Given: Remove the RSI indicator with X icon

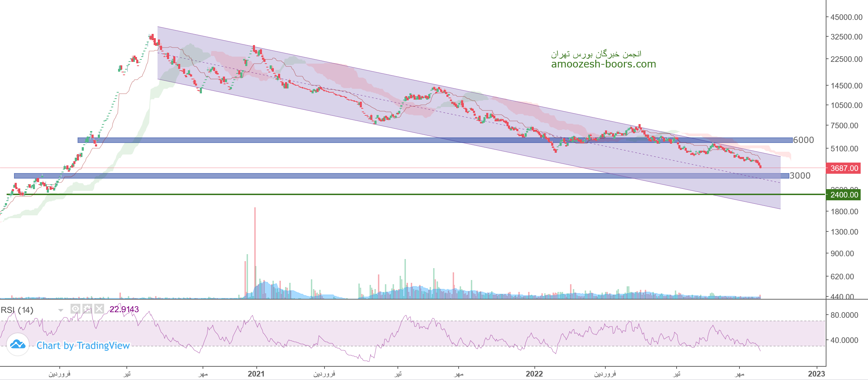Looking at the screenshot, I should [99, 309].
